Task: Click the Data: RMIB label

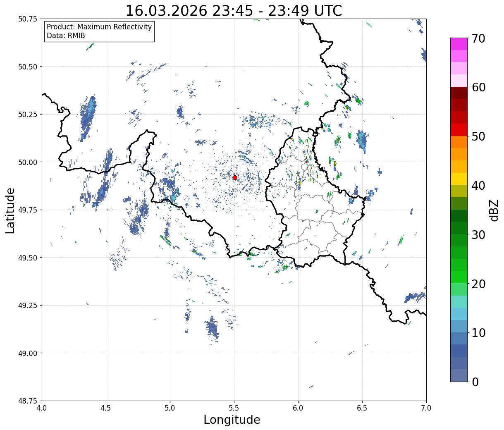Action: click(66, 36)
